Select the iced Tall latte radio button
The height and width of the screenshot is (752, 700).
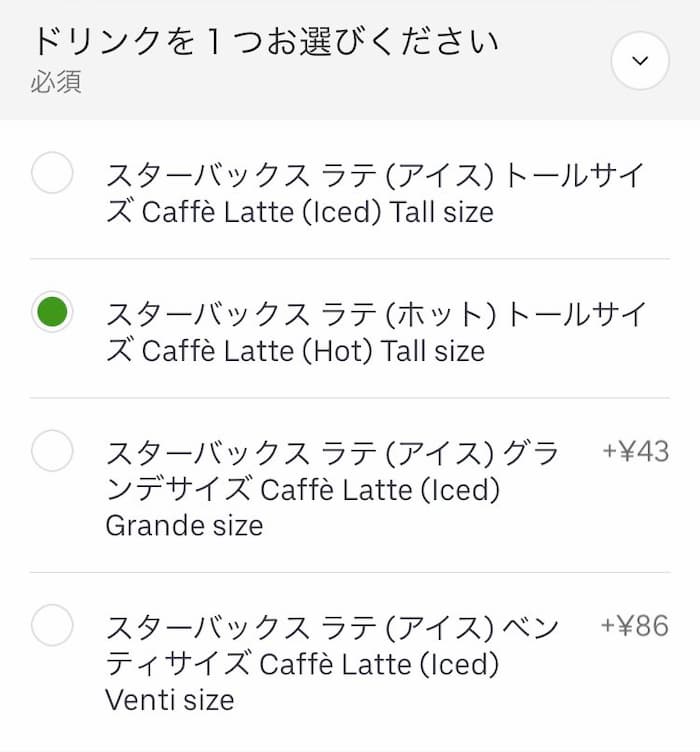pos(52,175)
